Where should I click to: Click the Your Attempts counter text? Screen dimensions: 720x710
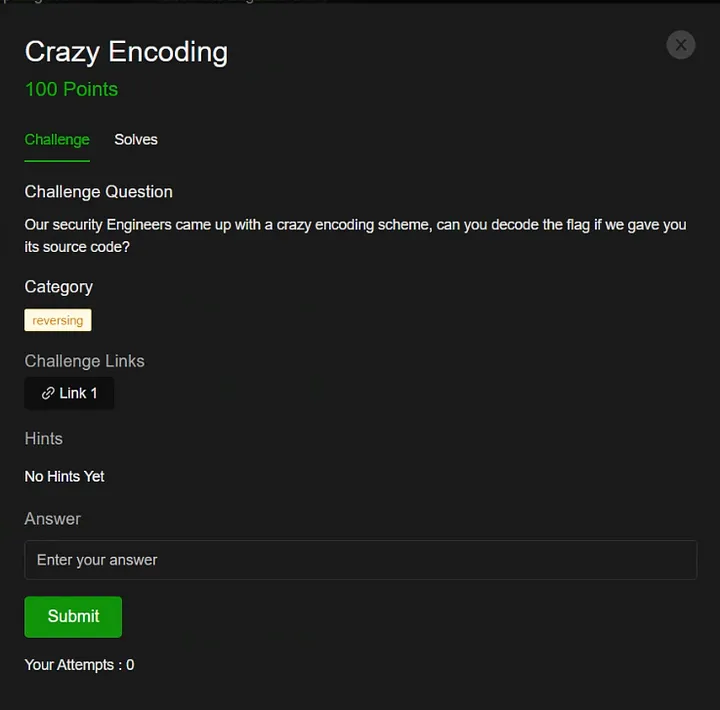point(79,665)
